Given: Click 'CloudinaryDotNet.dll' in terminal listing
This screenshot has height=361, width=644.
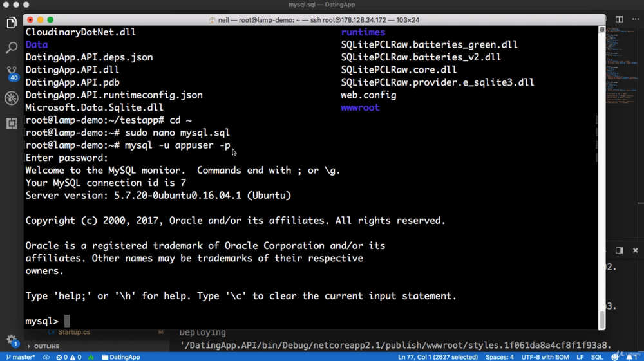Looking at the screenshot, I should [80, 32].
